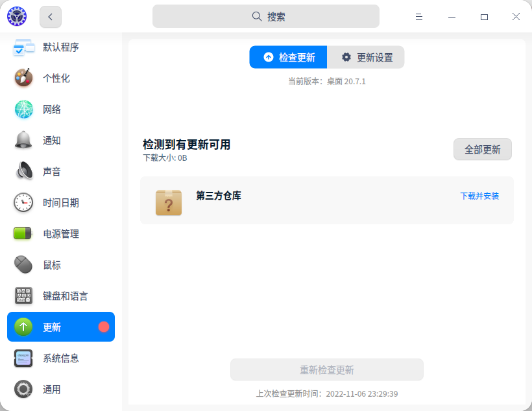
Task: Open Personalization palette icon
Action: pyautogui.click(x=23, y=78)
